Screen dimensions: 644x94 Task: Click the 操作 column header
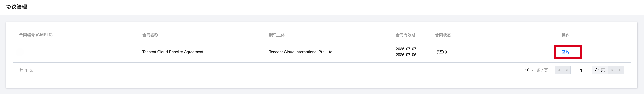pyautogui.click(x=565, y=35)
